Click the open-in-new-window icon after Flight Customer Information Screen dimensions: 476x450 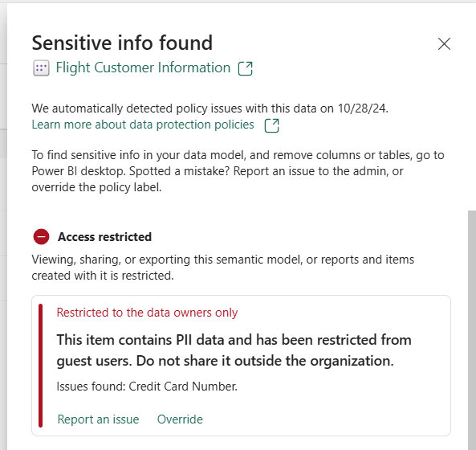click(x=246, y=68)
